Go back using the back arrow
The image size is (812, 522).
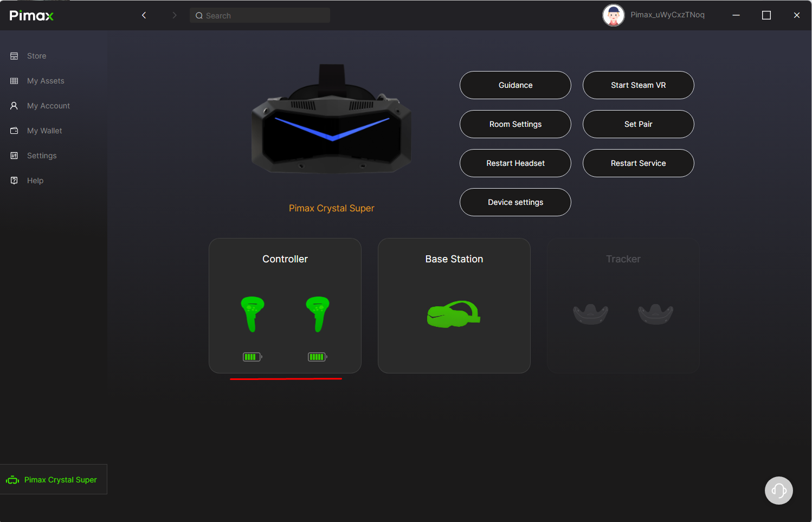[x=144, y=15]
